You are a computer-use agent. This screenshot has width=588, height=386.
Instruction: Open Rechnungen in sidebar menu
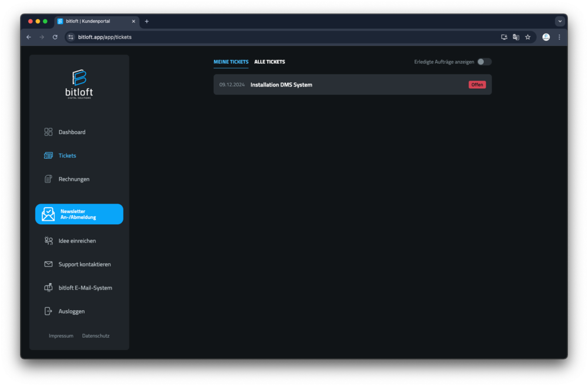point(74,179)
